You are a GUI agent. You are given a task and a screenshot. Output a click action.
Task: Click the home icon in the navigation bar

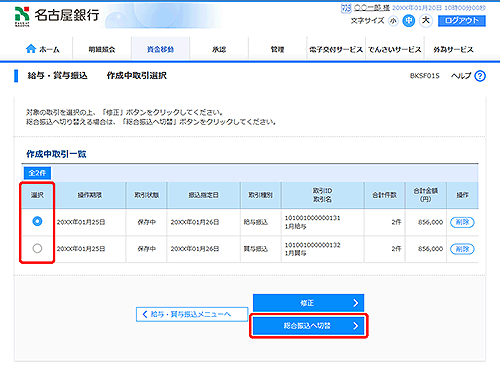click(31, 49)
